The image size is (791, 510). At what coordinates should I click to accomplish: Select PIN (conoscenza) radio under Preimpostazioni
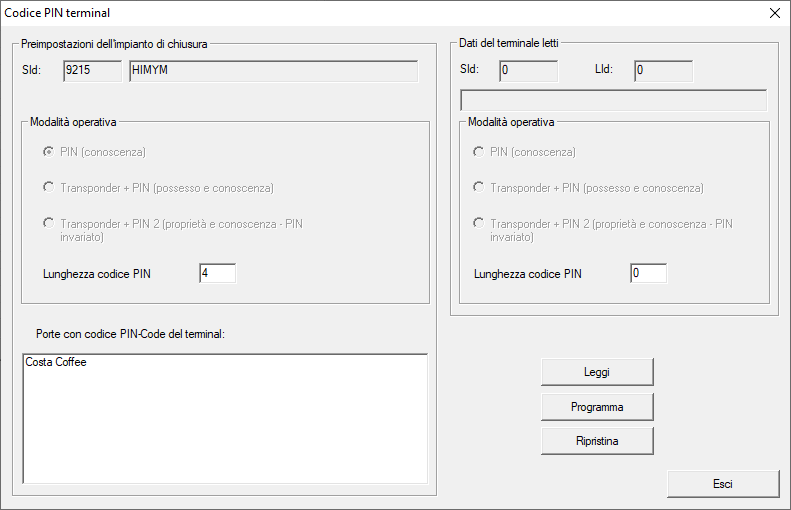(x=47, y=152)
